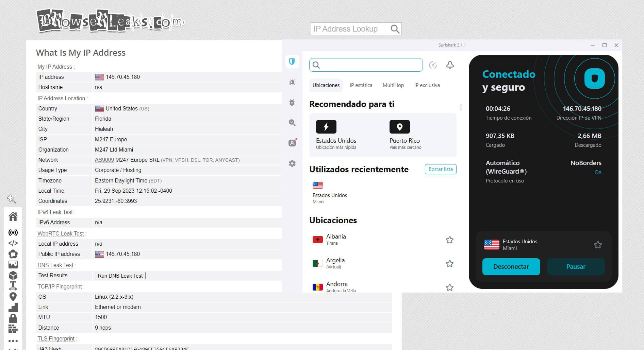Click the Pausar button
The image size is (644, 350).
(x=576, y=267)
